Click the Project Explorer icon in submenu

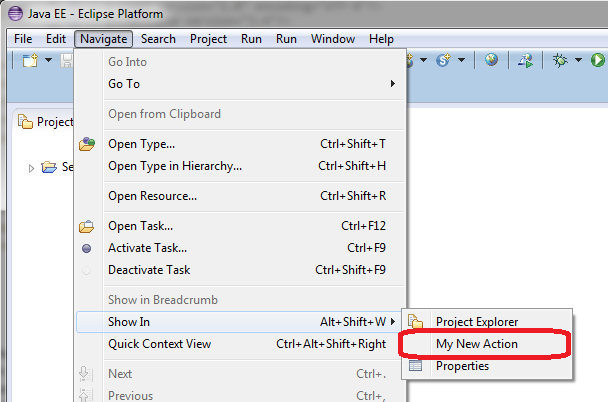[417, 322]
